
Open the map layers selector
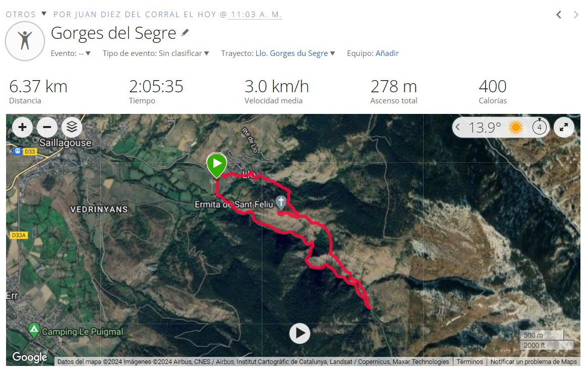(72, 128)
